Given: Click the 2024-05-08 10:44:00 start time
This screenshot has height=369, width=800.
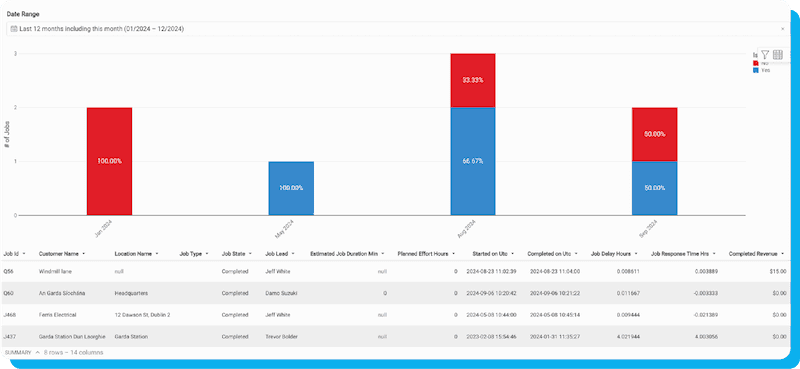Looking at the screenshot, I should tap(491, 315).
